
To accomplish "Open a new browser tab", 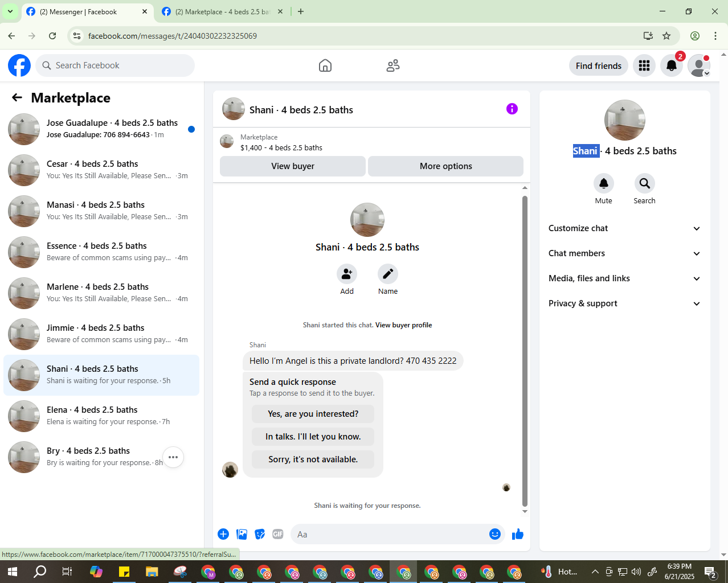I will (x=301, y=11).
